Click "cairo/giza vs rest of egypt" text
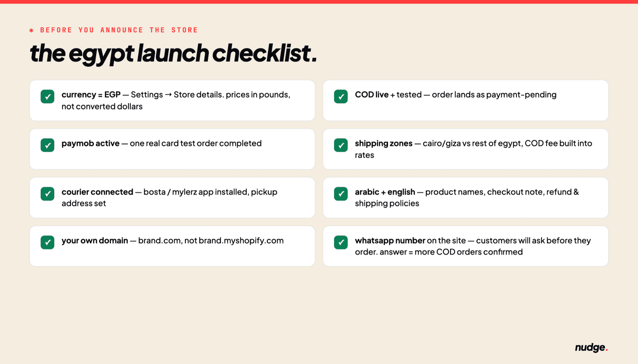The width and height of the screenshot is (638, 364). point(472,143)
